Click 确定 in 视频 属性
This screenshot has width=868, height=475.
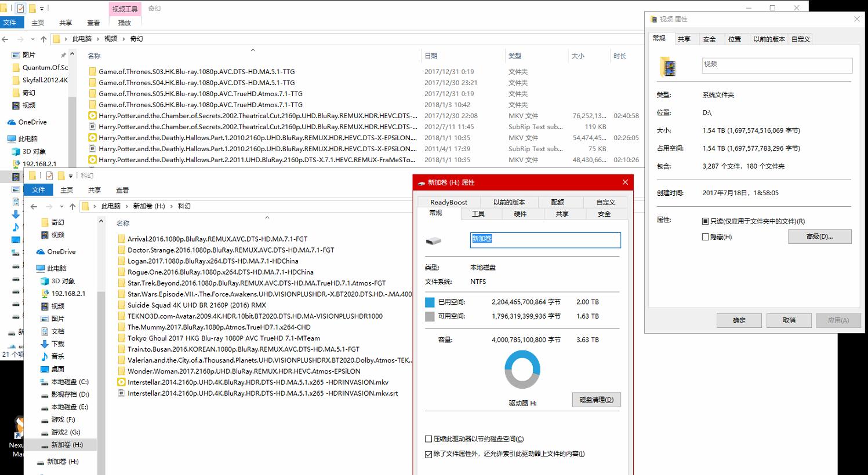coord(739,320)
